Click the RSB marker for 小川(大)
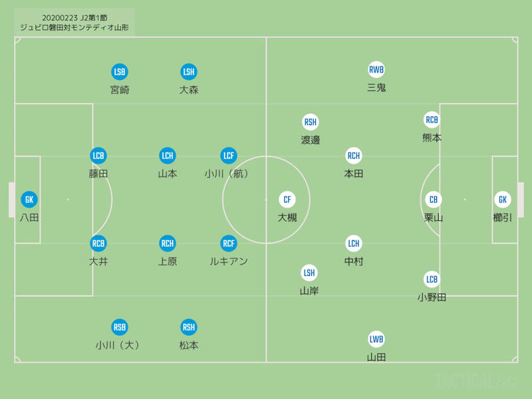This screenshot has height=399, width=532. pyautogui.click(x=120, y=327)
